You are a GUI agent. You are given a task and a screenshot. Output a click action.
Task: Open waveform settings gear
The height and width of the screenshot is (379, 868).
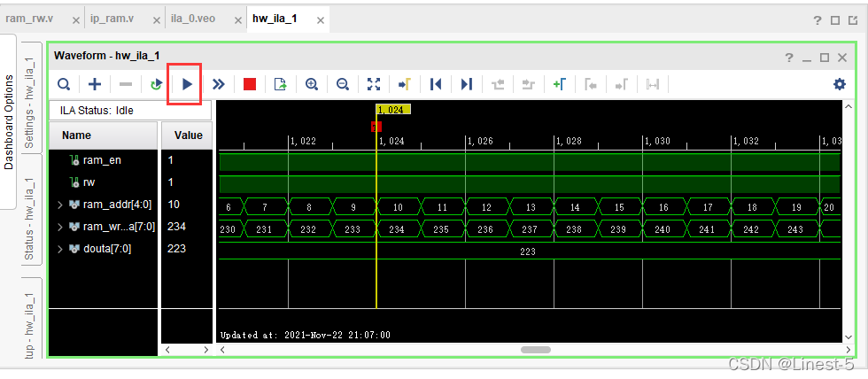click(x=840, y=84)
